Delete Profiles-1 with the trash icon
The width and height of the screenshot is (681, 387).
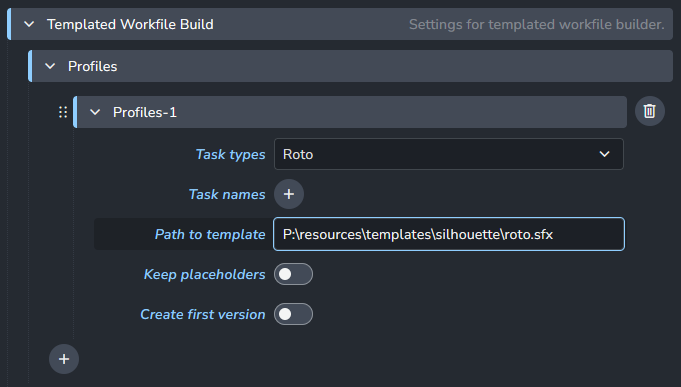click(x=649, y=111)
